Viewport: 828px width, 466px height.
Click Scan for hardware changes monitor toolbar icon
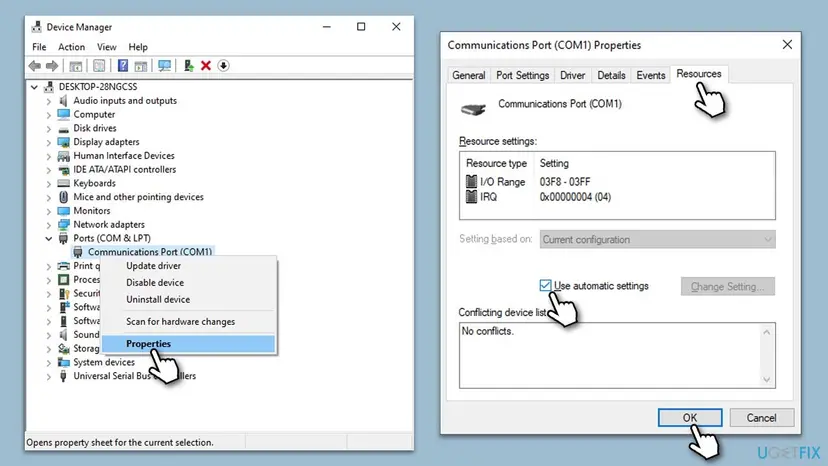(x=164, y=66)
